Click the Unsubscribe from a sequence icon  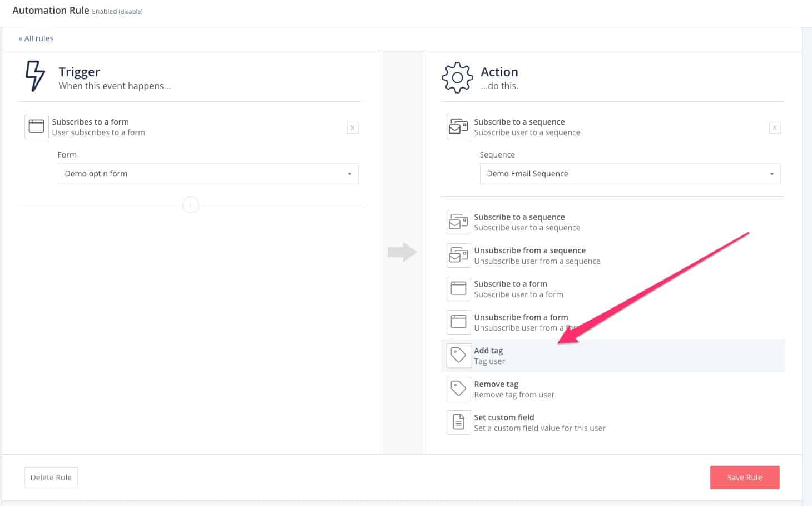click(458, 255)
